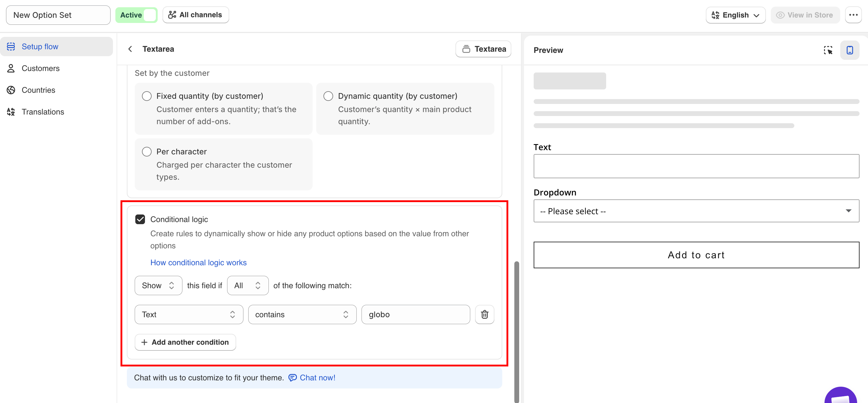
Task: Click the 'globo' condition value field
Action: click(416, 314)
